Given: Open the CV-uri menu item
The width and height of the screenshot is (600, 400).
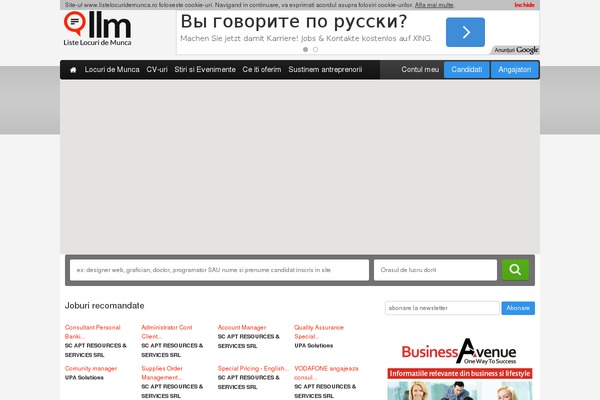Looking at the screenshot, I should coord(157,70).
